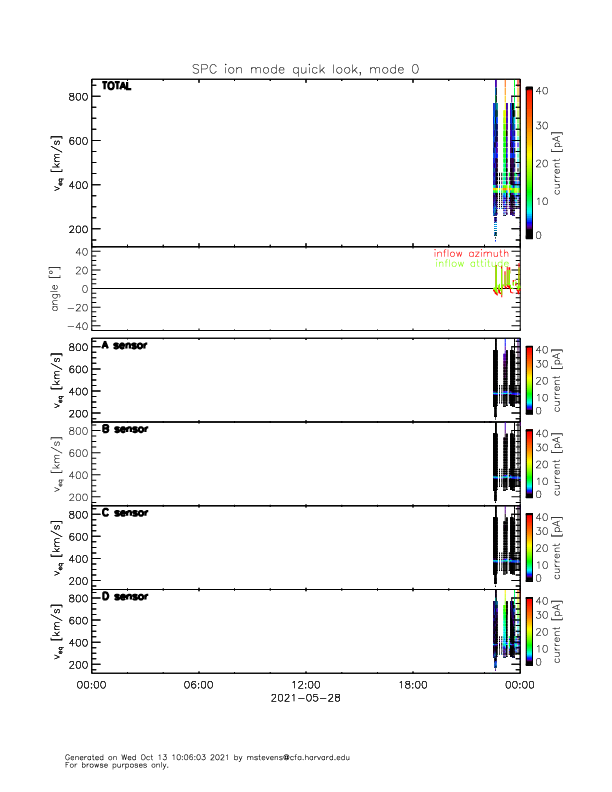Click the 'B sensor' panel label
This screenshot has height=792, width=612.
coord(125,429)
